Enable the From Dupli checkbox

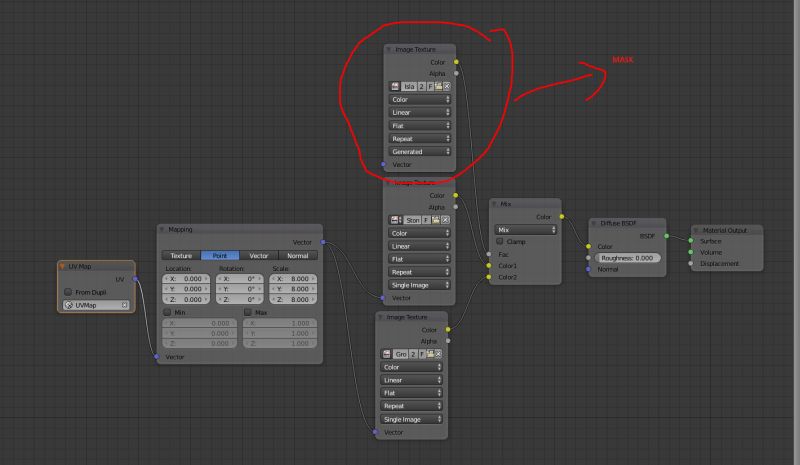(x=68, y=292)
